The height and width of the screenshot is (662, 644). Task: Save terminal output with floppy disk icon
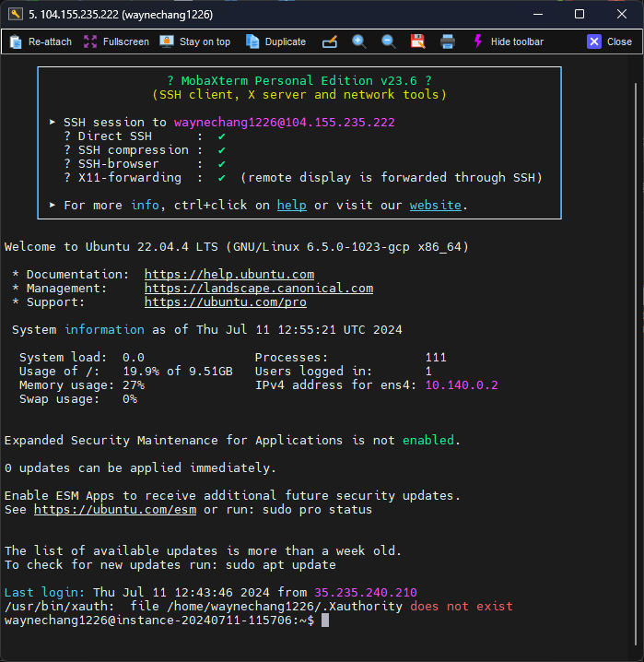417,41
